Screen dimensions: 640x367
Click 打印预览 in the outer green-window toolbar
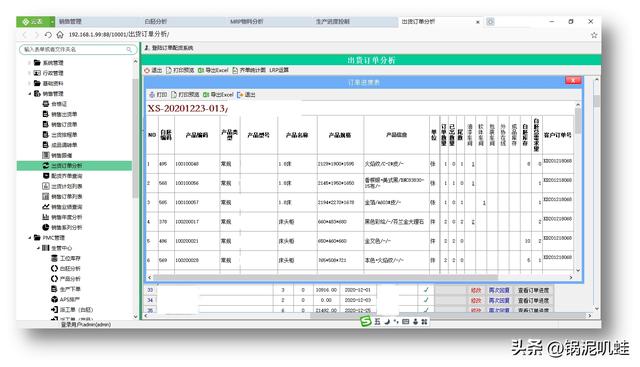pyautogui.click(x=180, y=70)
